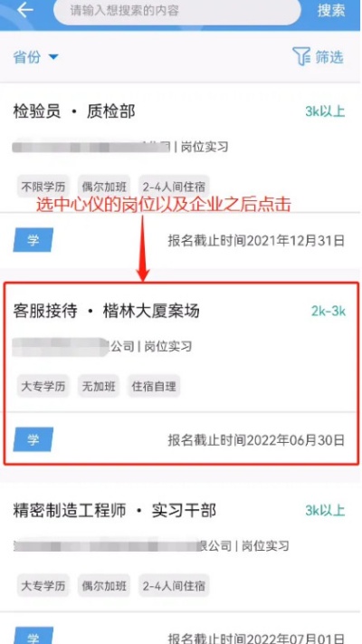Tap the 学 badge in 客服接待 card
Viewport: 362px width, 644px height.
pyautogui.click(x=33, y=439)
